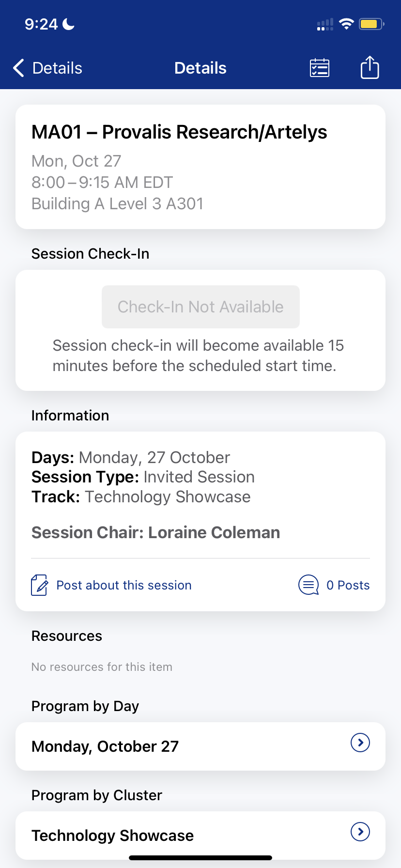Tap the home indicator bar
Viewport: 401px width, 868px height.
point(200,858)
